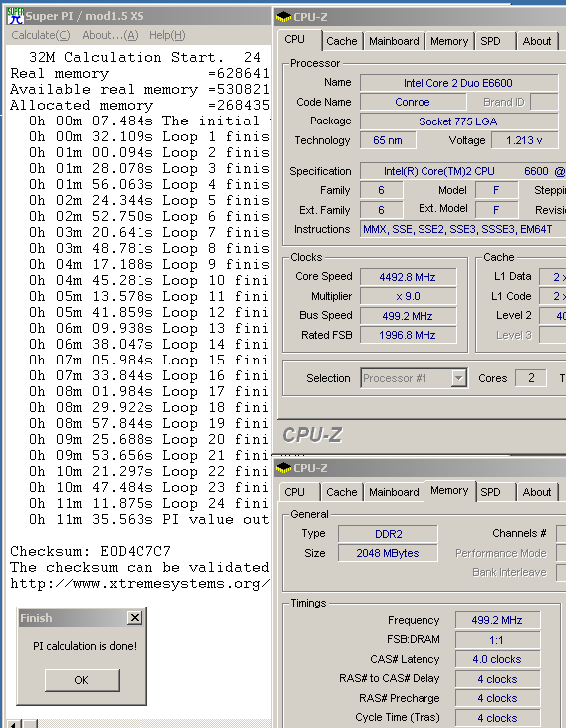The image size is (566, 728).
Task: Select Memory tab in lower CPU-Z window
Action: pos(449,491)
